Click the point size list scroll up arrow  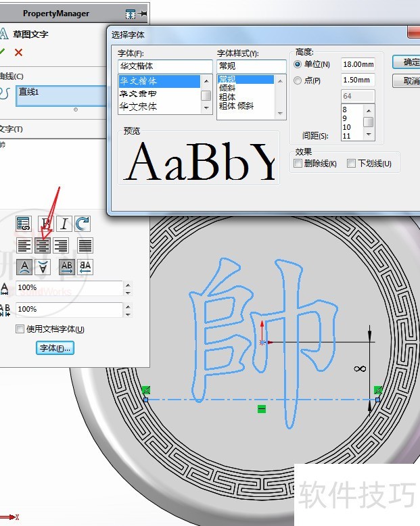click(x=369, y=111)
